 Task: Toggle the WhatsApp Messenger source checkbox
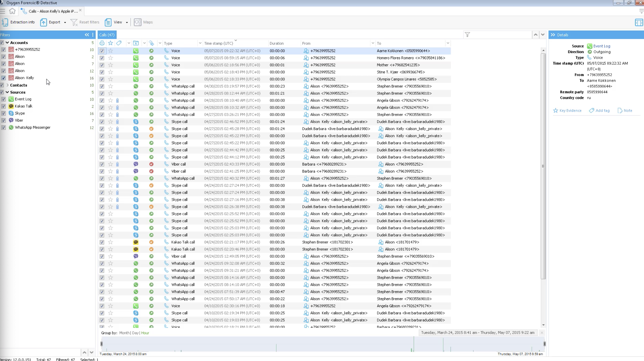click(3, 127)
